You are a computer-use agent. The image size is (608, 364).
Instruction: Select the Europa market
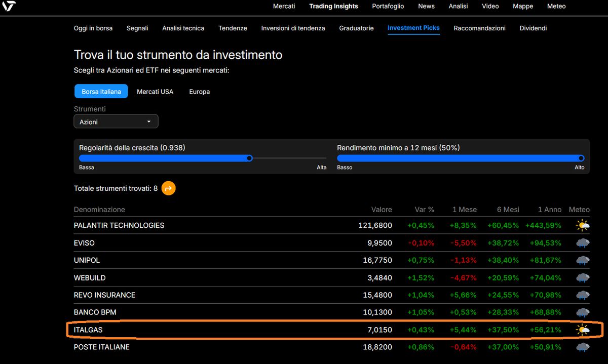(199, 92)
